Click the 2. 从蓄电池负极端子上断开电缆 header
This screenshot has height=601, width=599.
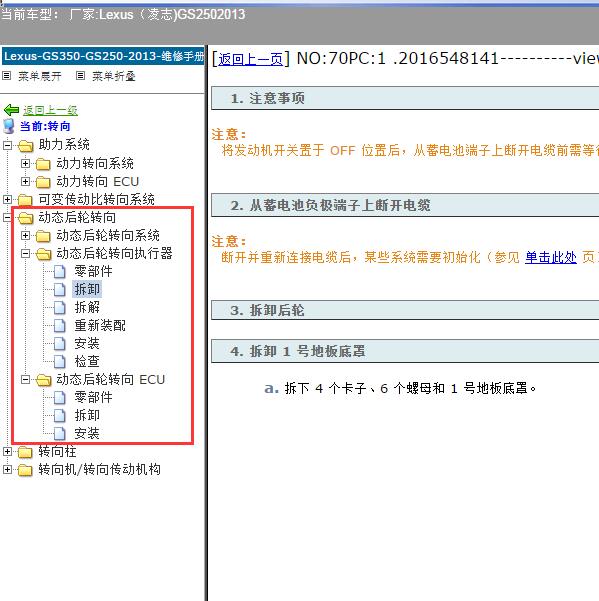(405, 205)
